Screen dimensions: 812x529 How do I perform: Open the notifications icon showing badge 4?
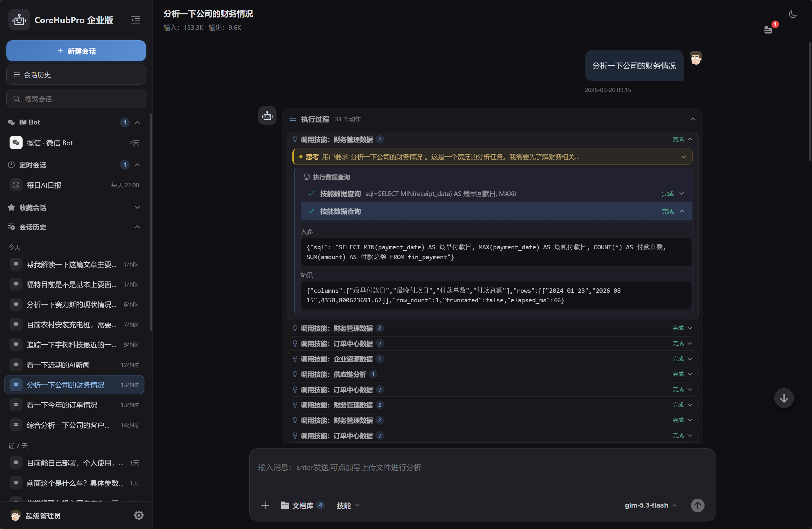[x=768, y=30]
